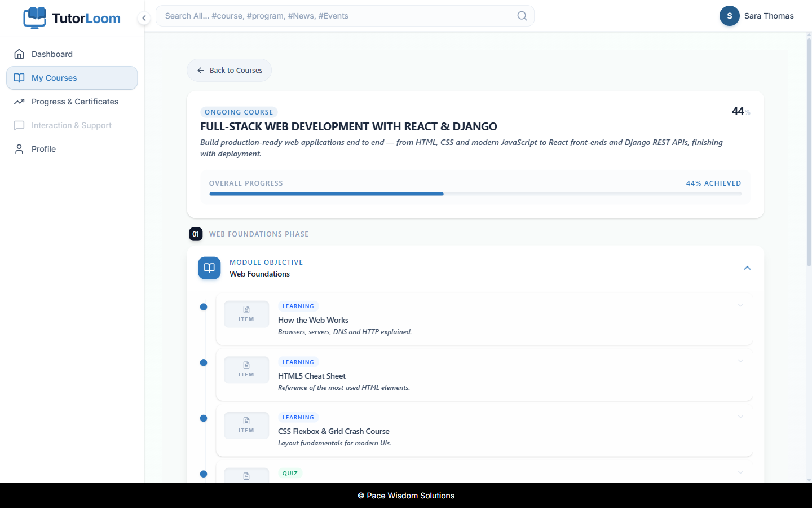Image resolution: width=812 pixels, height=508 pixels.
Task: Expand the HTML5 Cheat Sheet item
Action: pos(740,361)
